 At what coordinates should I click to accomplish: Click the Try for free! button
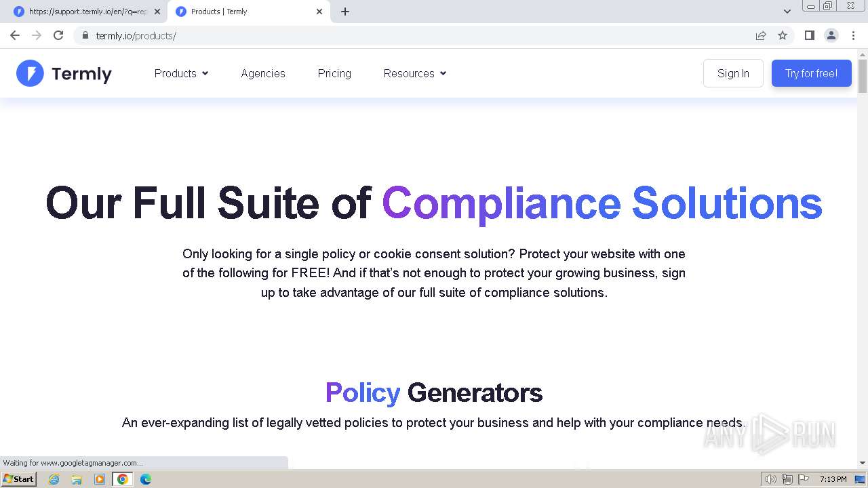tap(811, 73)
